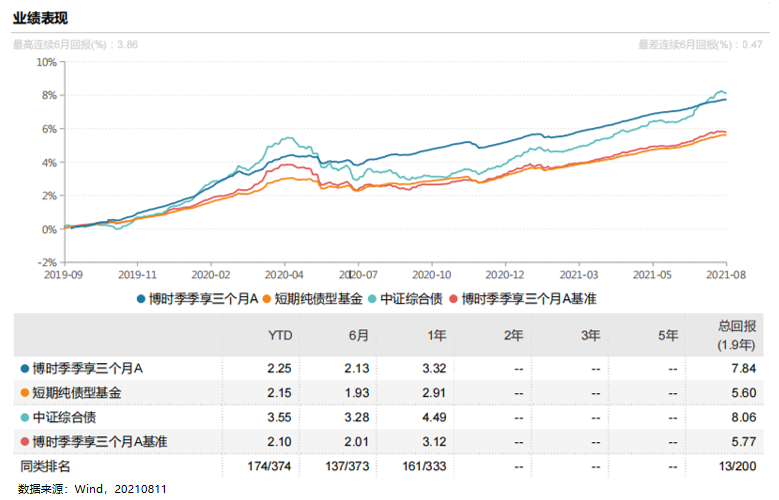Click orange legend dot for 短期纯债型基金
The height and width of the screenshot is (500, 779).
click(x=268, y=298)
